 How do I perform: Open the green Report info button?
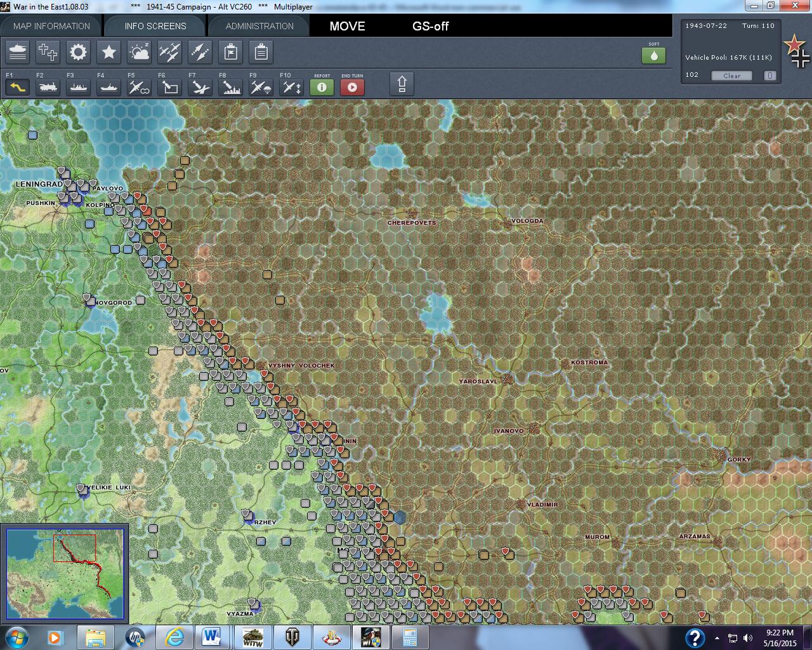322,87
